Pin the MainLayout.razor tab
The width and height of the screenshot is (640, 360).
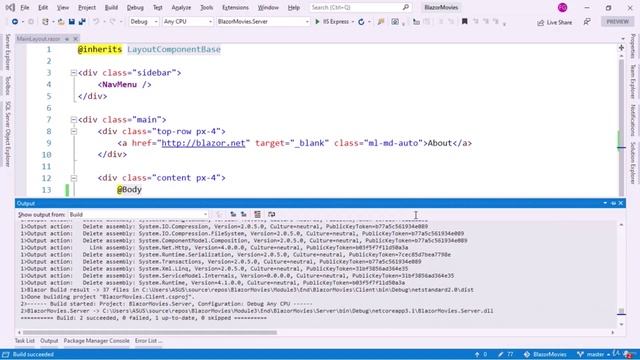pyautogui.click(x=67, y=39)
